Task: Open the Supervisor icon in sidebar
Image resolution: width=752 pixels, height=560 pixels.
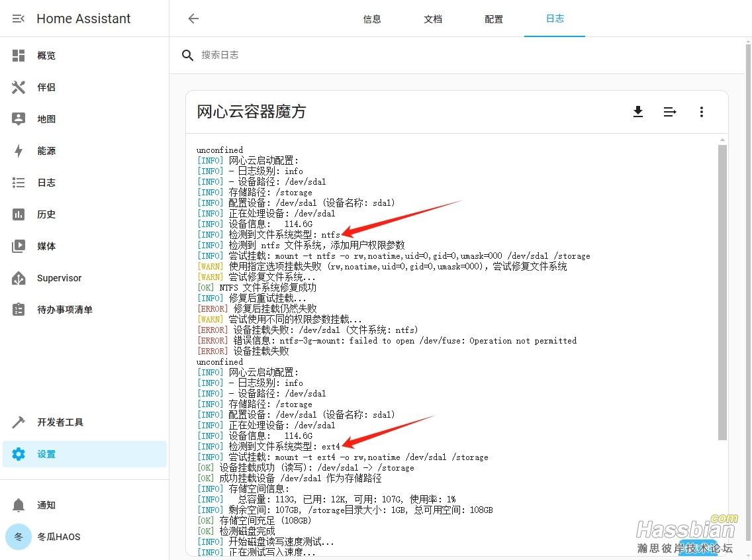Action: 19,278
